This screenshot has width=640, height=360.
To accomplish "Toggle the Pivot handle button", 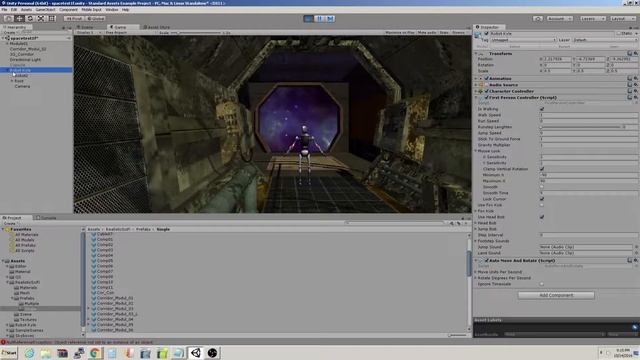I will 74,18.
